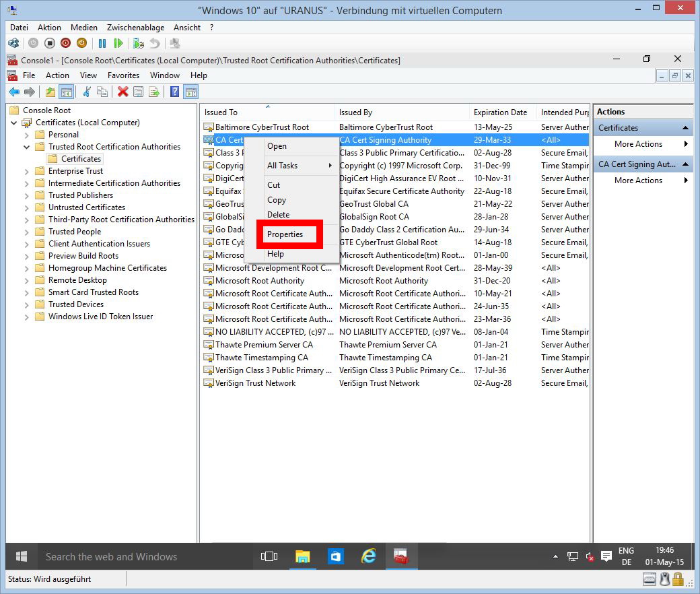This screenshot has height=594, width=700.
Task: Click the red Shut Down VM icon
Action: [65, 43]
